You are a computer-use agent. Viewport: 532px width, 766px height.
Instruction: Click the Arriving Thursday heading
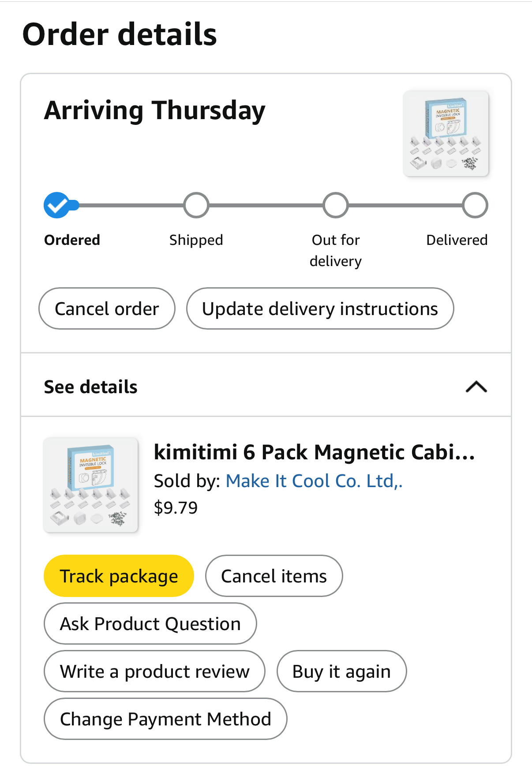click(155, 110)
